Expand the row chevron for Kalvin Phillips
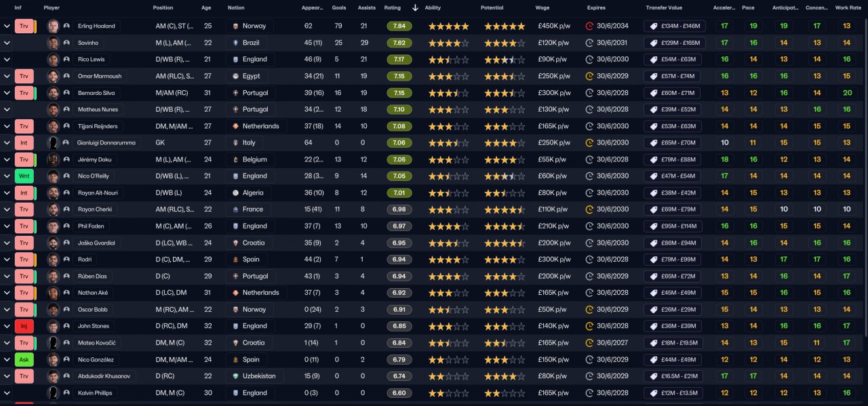This screenshot has height=406, width=868. [7, 392]
